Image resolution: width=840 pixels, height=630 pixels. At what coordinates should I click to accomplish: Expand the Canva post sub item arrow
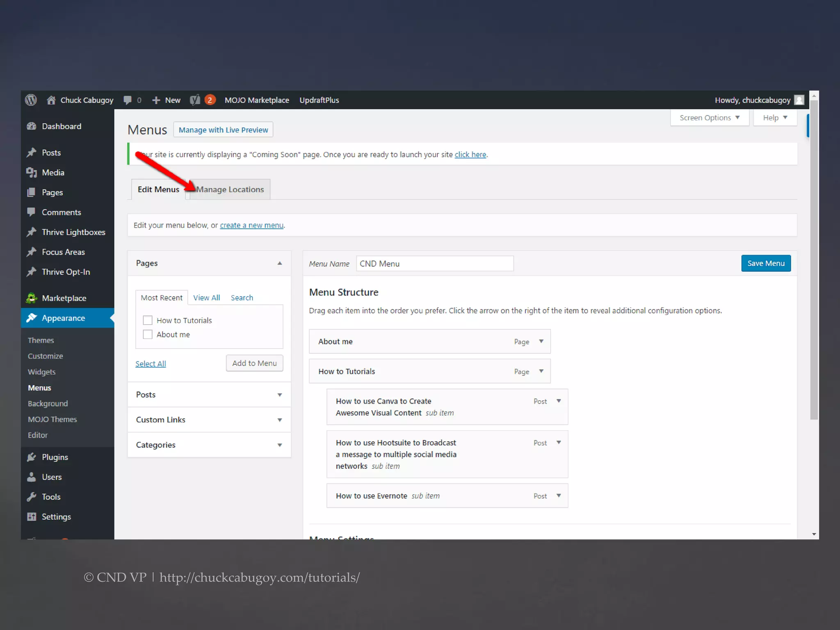[x=559, y=401]
